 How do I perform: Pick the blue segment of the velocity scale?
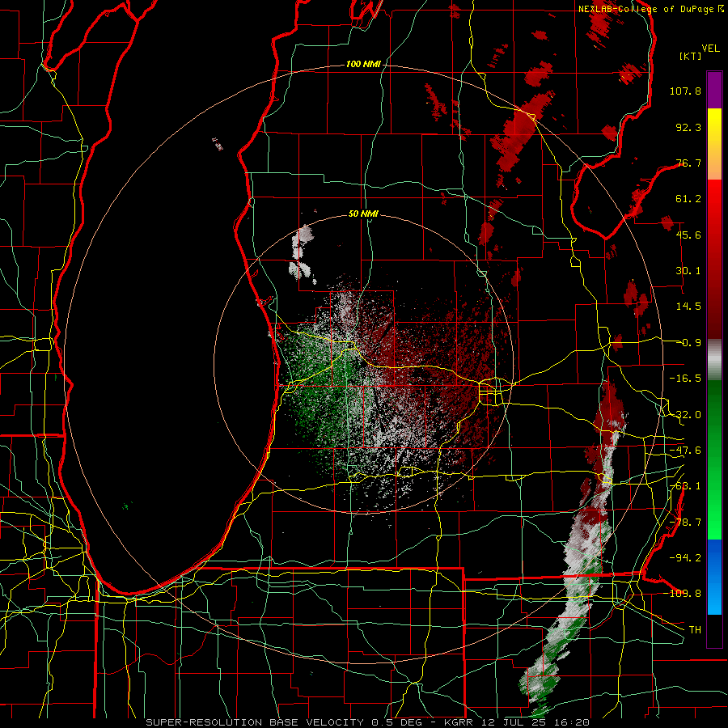[x=714, y=577]
